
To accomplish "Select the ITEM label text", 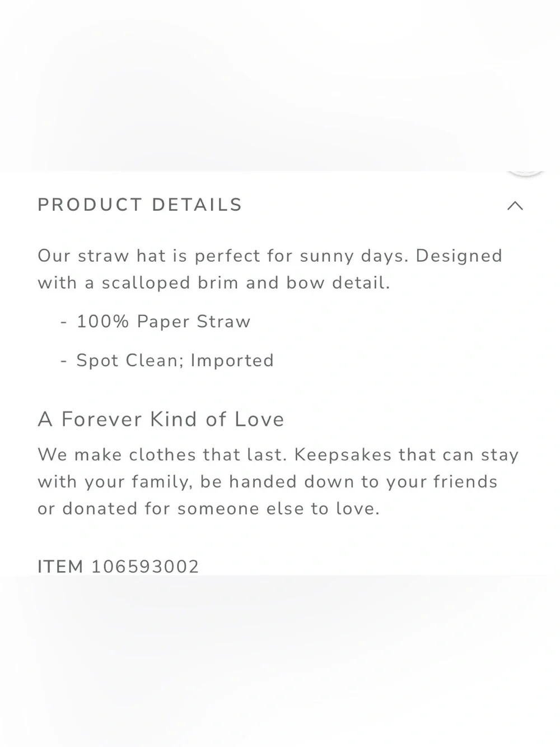I will [x=60, y=567].
